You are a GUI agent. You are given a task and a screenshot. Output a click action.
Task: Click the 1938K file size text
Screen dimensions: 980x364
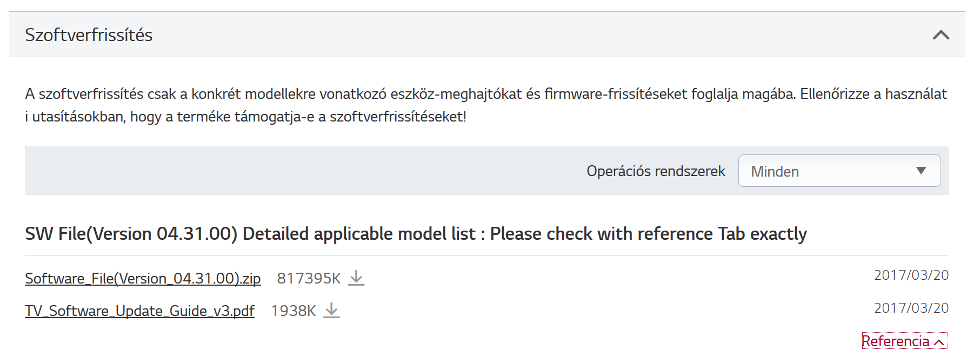click(293, 311)
